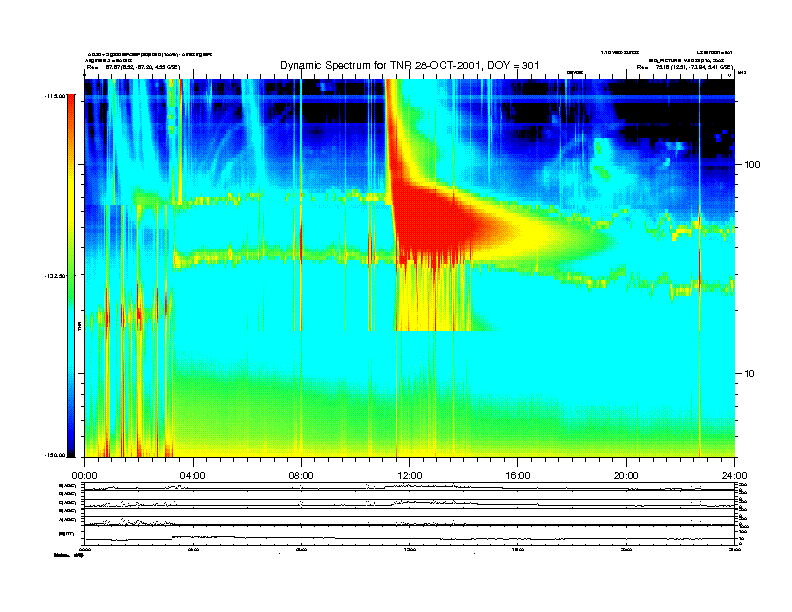Image resolution: width=792 pixels, height=612 pixels.
Task: Click the 16:00 time axis label
Action: [x=518, y=476]
